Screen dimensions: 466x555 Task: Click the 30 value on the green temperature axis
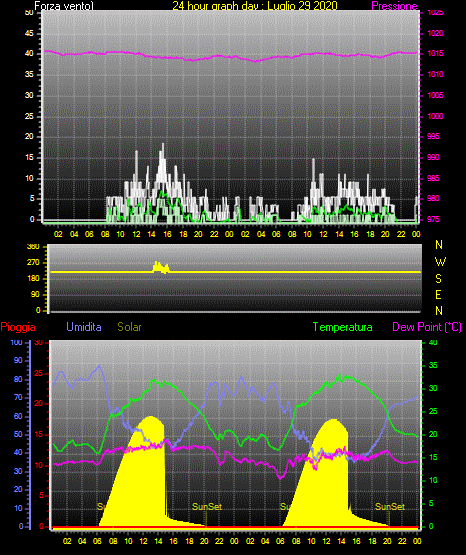pos(433,388)
